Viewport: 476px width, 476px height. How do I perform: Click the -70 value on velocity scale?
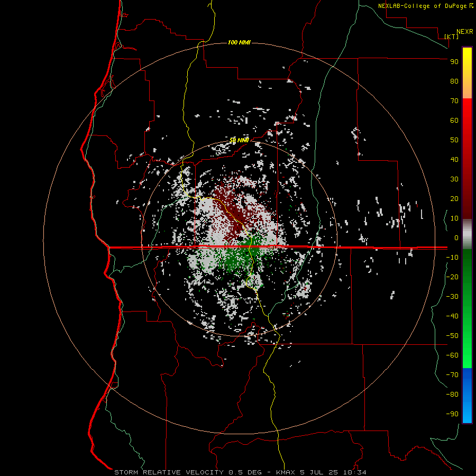click(x=452, y=375)
